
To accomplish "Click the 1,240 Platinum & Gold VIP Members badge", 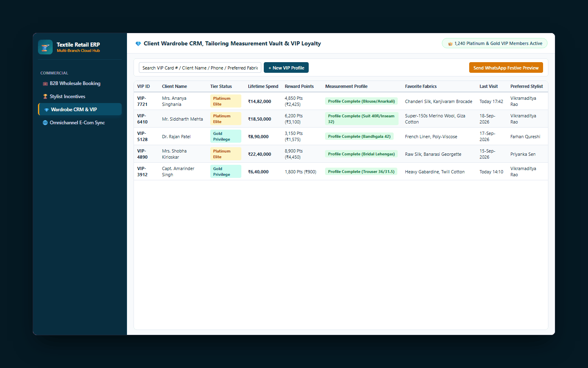I will pos(494,43).
